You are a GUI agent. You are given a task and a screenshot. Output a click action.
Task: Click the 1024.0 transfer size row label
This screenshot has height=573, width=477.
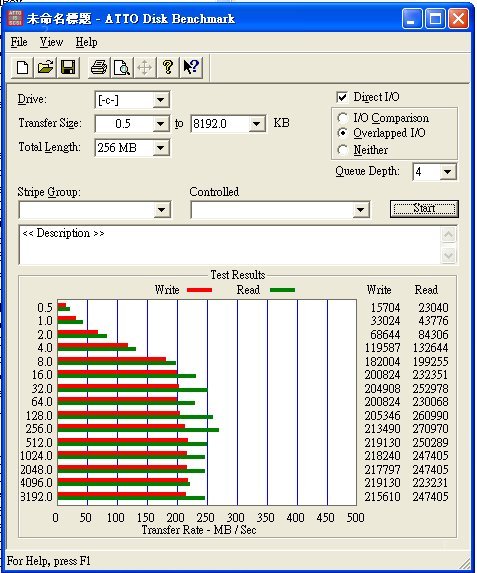point(37,456)
